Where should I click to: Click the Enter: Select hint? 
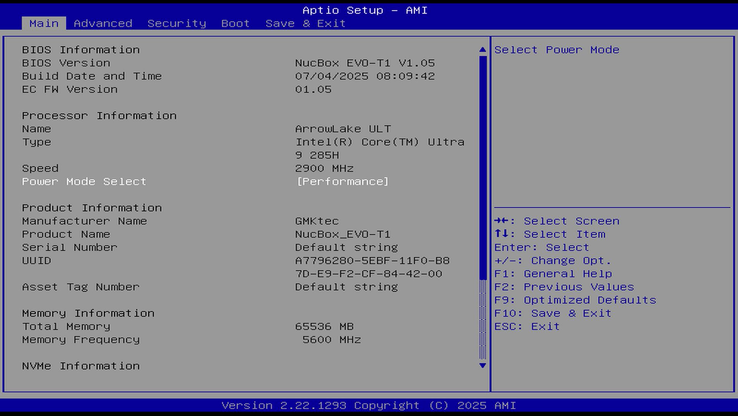pos(542,248)
